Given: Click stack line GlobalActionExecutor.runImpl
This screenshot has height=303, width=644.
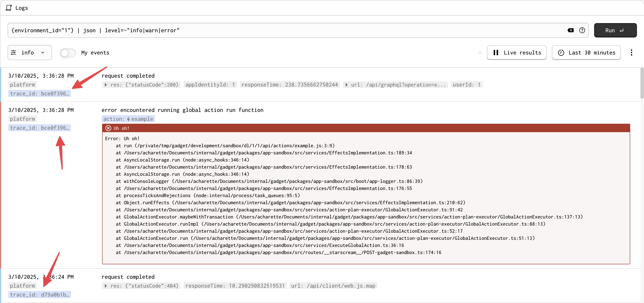Looking at the screenshot, I should click(x=330, y=224).
